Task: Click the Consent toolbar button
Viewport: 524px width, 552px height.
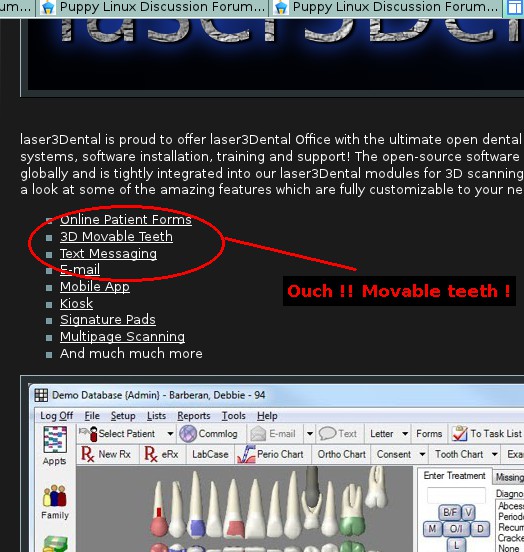Action: 394,454
